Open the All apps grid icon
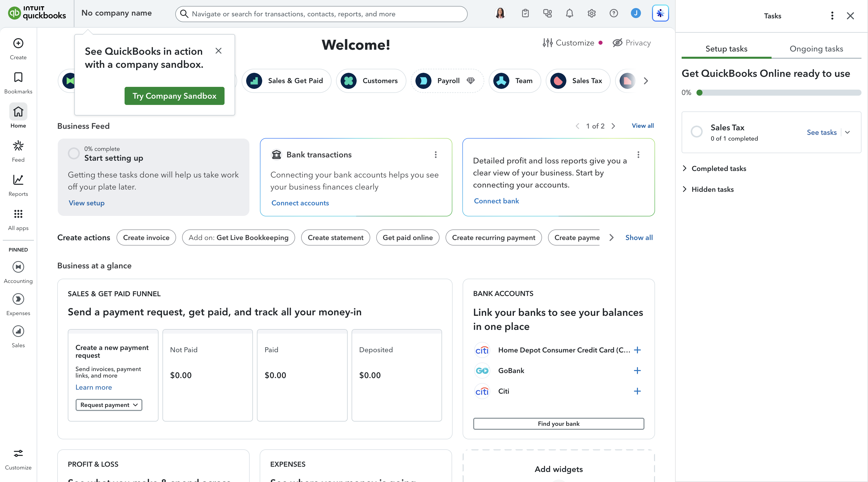 [18, 214]
